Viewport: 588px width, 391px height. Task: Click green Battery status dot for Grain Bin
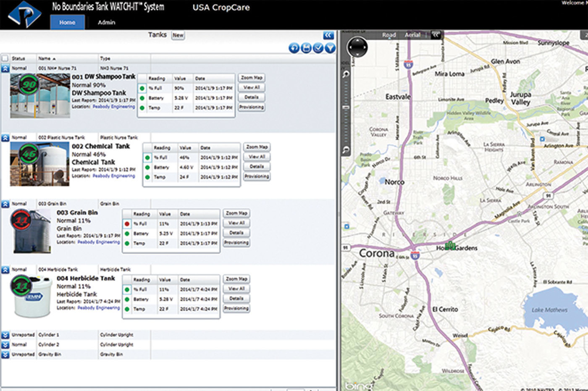pos(127,234)
